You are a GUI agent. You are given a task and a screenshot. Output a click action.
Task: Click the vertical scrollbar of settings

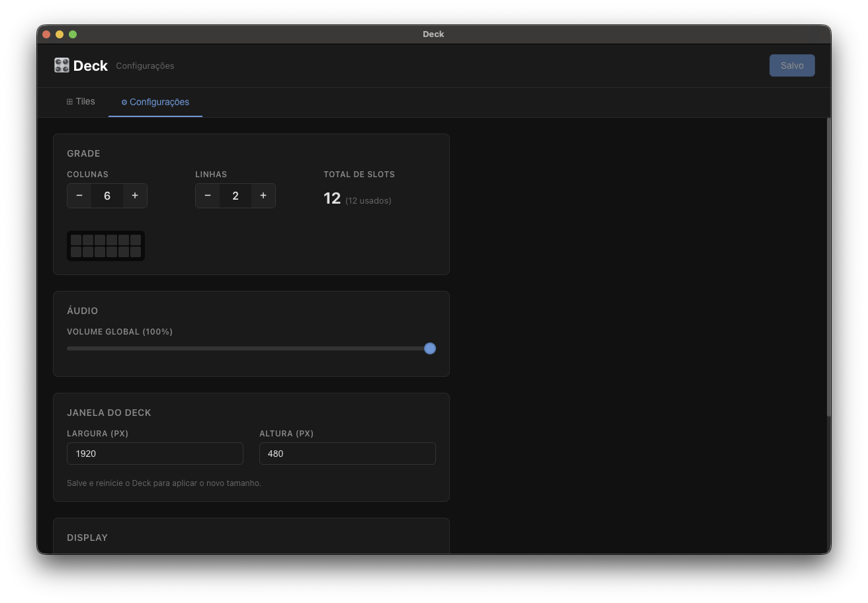pyautogui.click(x=828, y=267)
